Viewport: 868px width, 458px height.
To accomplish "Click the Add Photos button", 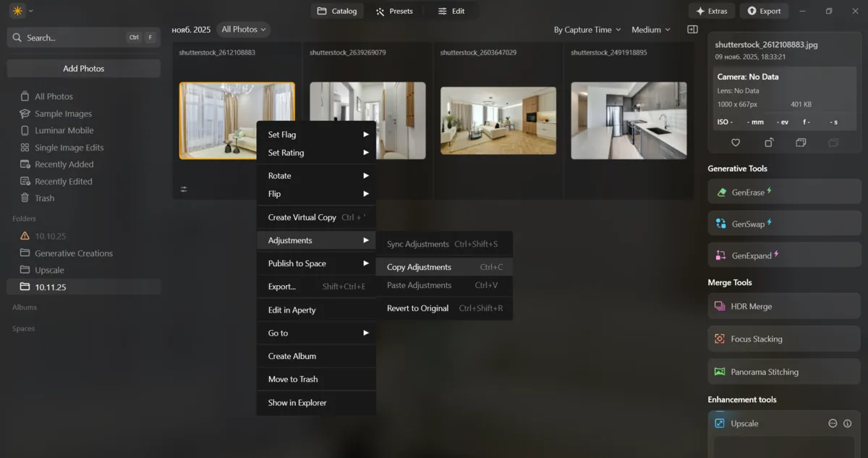I will [x=83, y=67].
